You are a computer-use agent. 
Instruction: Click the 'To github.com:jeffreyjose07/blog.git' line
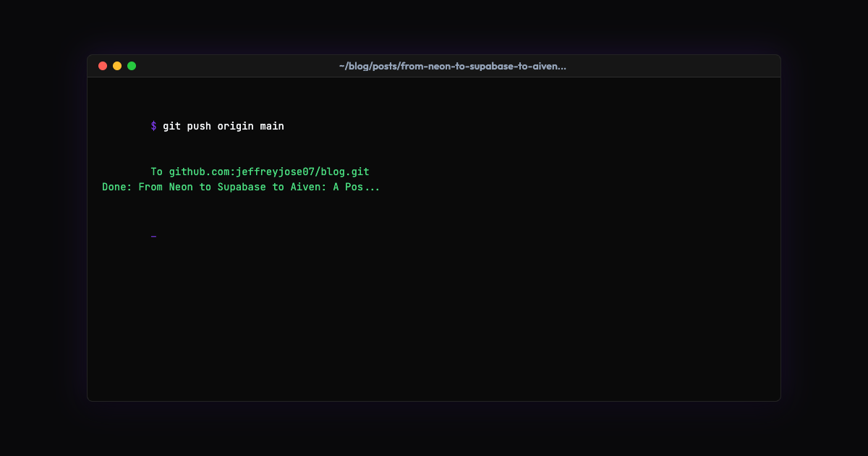coord(260,172)
